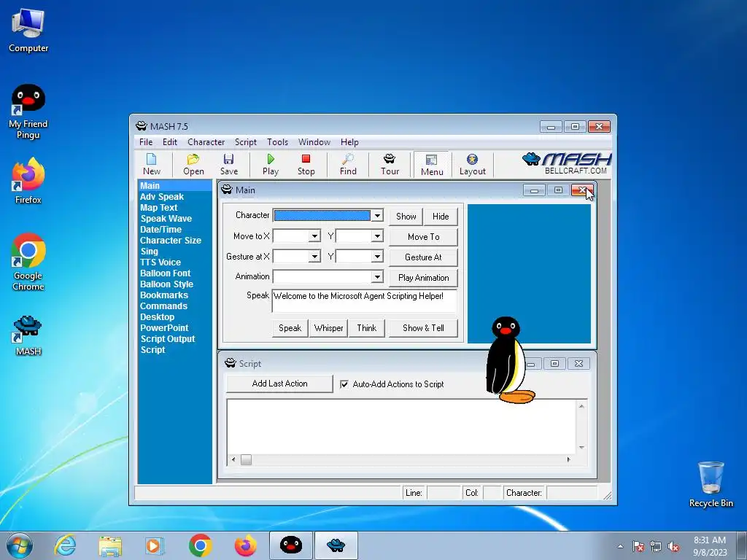The height and width of the screenshot is (560, 747).
Task: Click the Show & Tell button
Action: pos(424,328)
